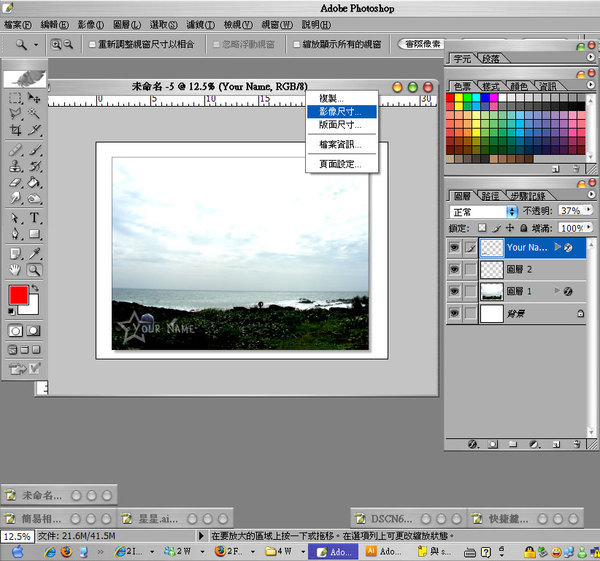This screenshot has height=561, width=600.
Task: Open the blend mode dropdown showing 正常
Action: pyautogui.click(x=485, y=212)
